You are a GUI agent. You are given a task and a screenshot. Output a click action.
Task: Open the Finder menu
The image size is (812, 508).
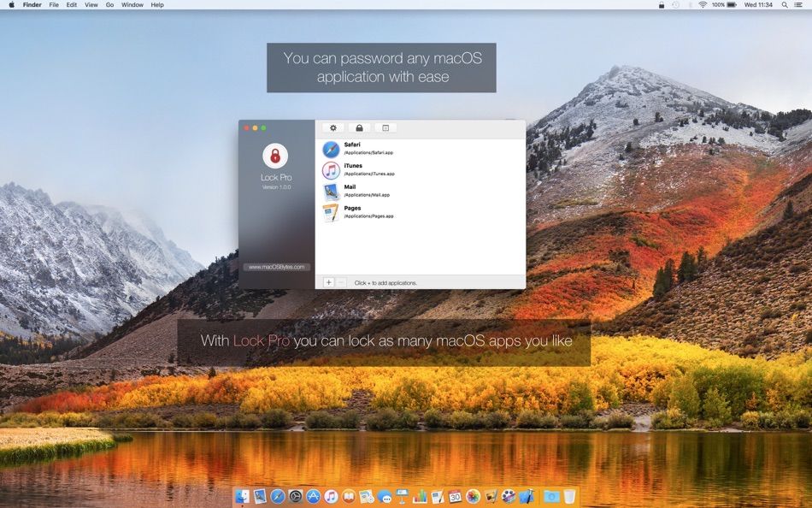pyautogui.click(x=32, y=4)
